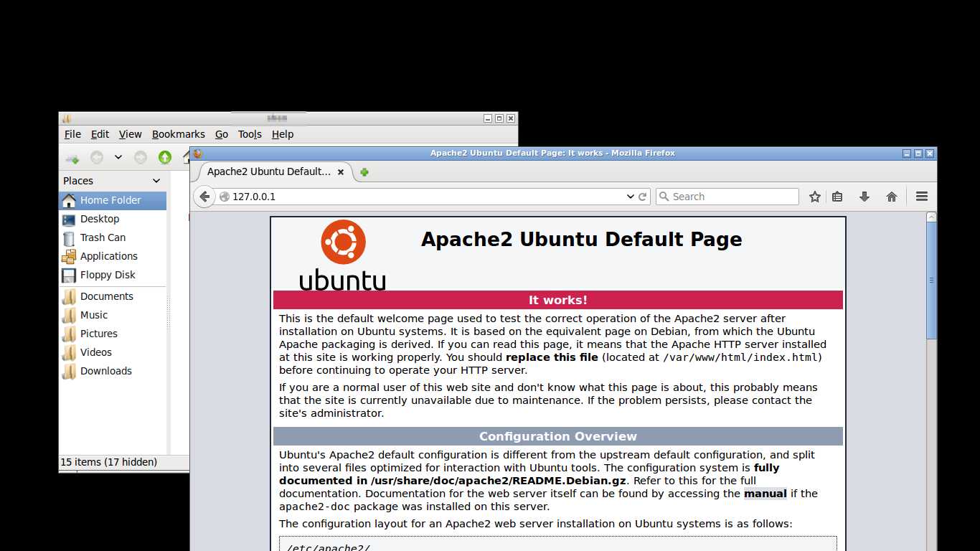Click the 'Configuration Overview' heading
This screenshot has height=551, width=980.
[x=558, y=436]
